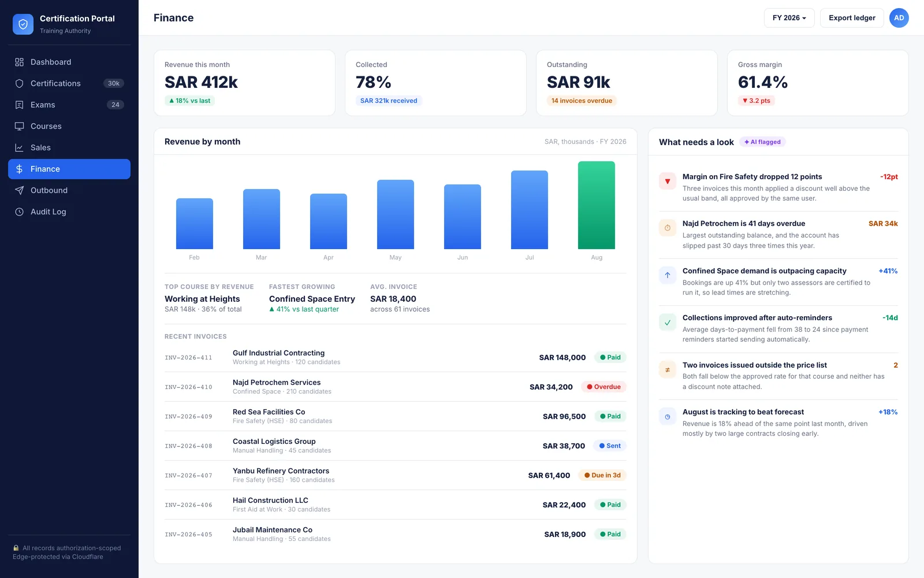Image resolution: width=924 pixels, height=578 pixels.
Task: Click the AI flagged tag
Action: (762, 142)
